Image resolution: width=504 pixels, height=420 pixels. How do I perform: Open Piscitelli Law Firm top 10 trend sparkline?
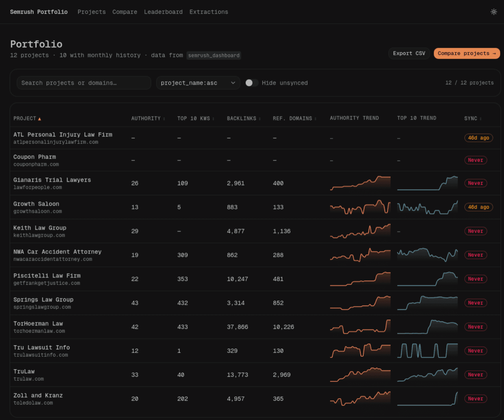pos(428,279)
